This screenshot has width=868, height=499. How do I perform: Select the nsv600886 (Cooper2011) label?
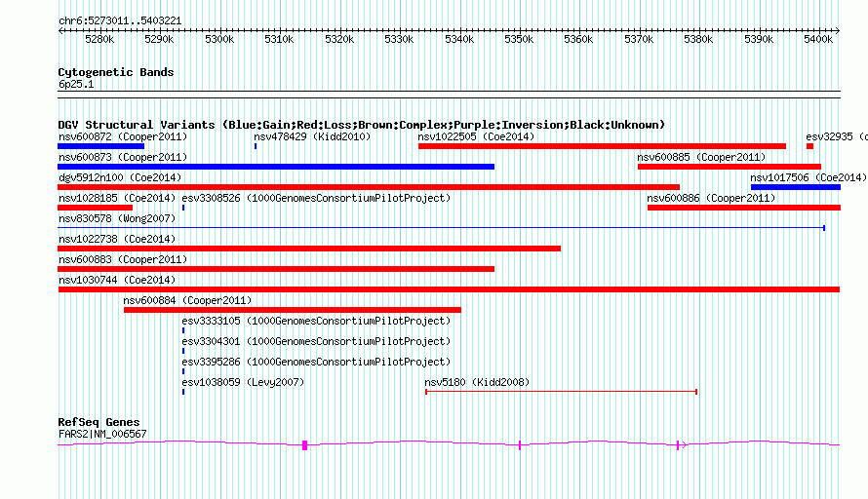click(711, 198)
